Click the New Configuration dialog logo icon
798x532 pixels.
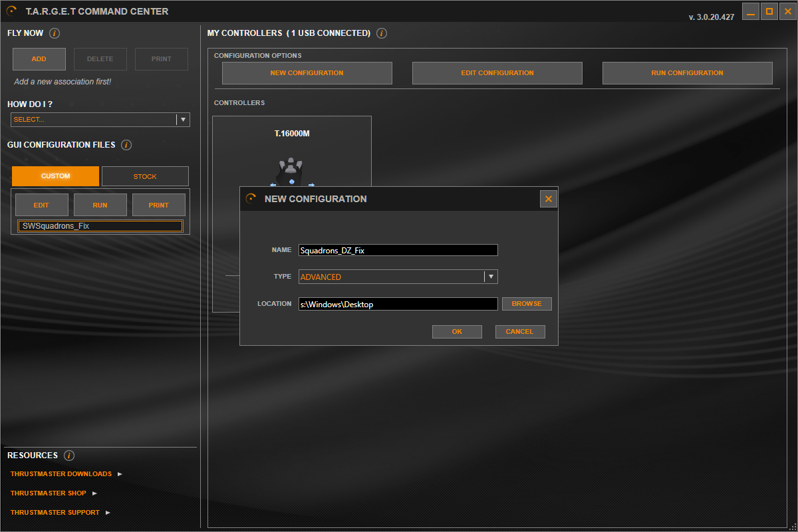coord(251,198)
